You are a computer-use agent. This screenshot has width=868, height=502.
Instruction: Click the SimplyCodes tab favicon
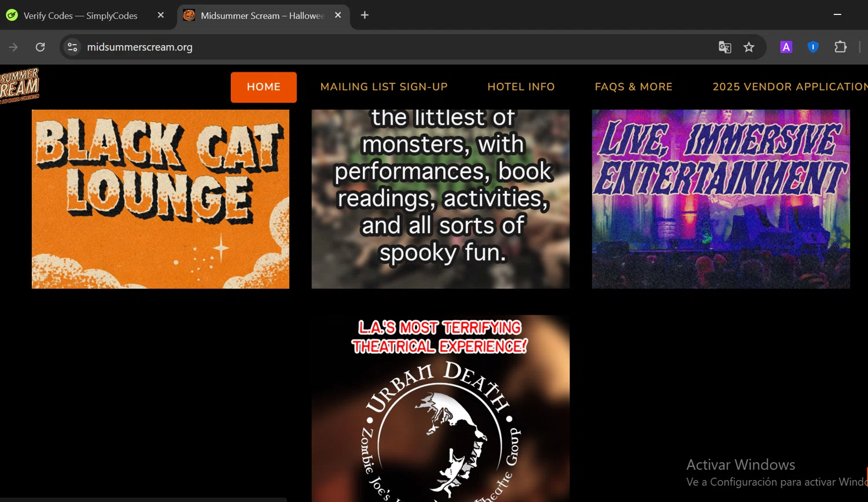pos(12,16)
